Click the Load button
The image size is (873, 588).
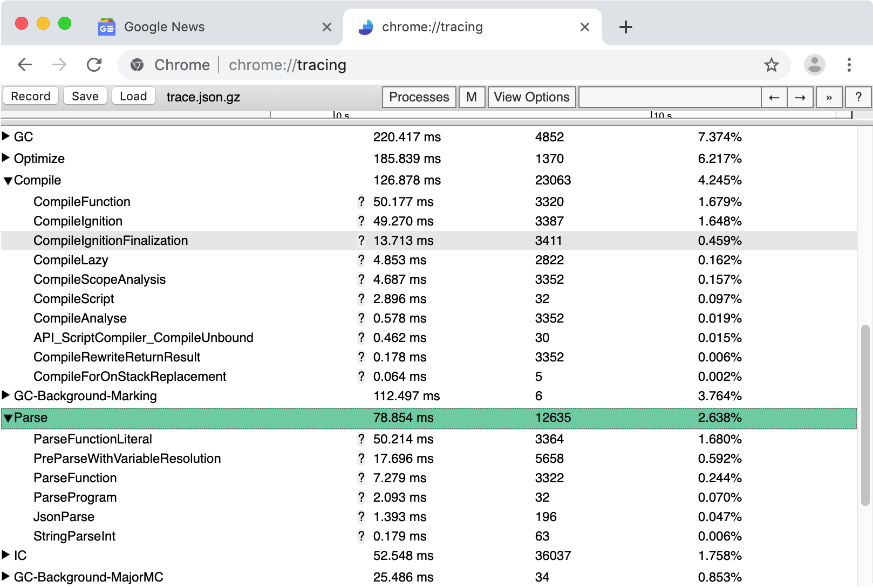point(133,96)
